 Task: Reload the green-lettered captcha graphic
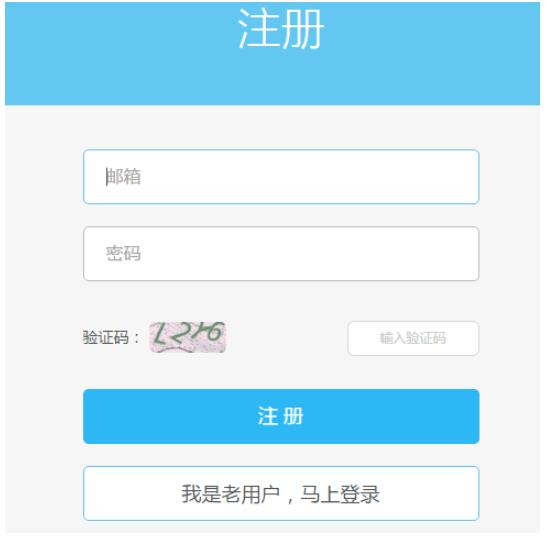(187, 337)
